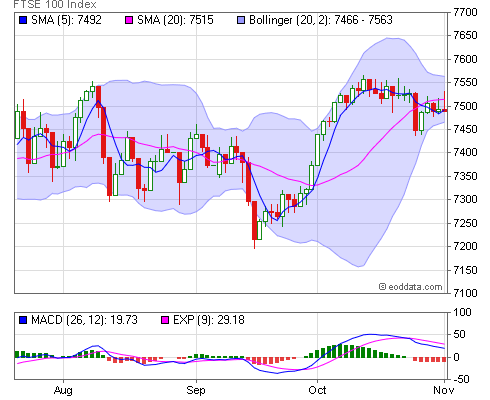This screenshot has width=490, height=400.
Task: Click the lavender Bollinger legend swatch
Action: pos(241,21)
